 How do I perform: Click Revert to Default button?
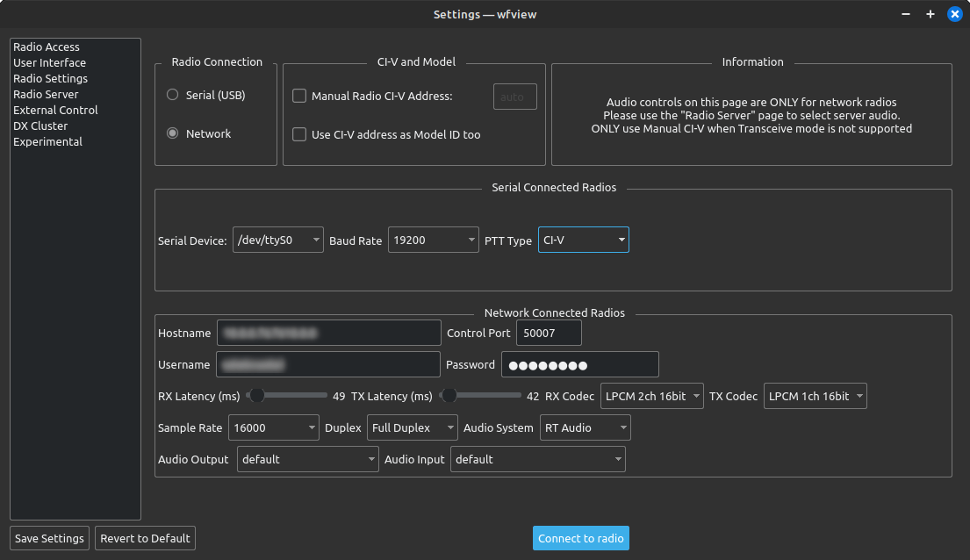tap(145, 538)
